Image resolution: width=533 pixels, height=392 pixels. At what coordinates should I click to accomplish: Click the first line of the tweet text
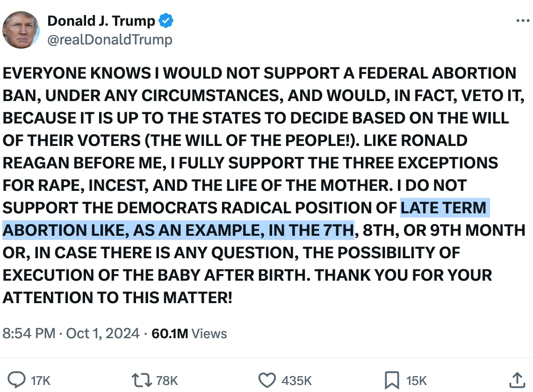click(x=259, y=73)
